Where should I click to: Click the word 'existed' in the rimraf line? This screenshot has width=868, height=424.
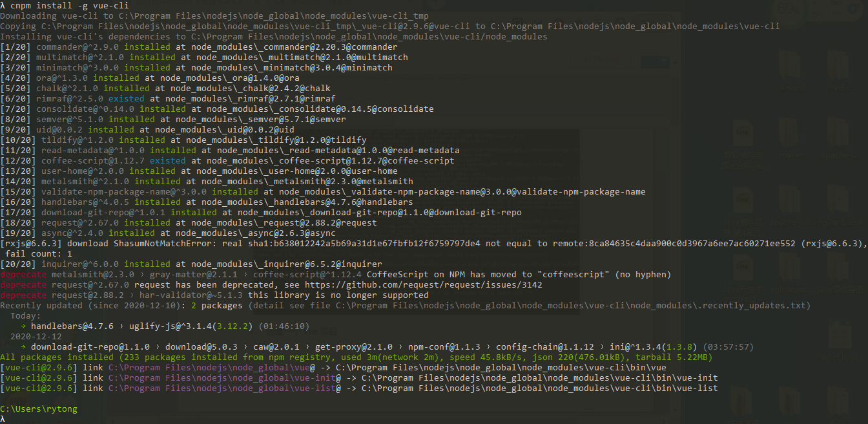[x=127, y=98]
